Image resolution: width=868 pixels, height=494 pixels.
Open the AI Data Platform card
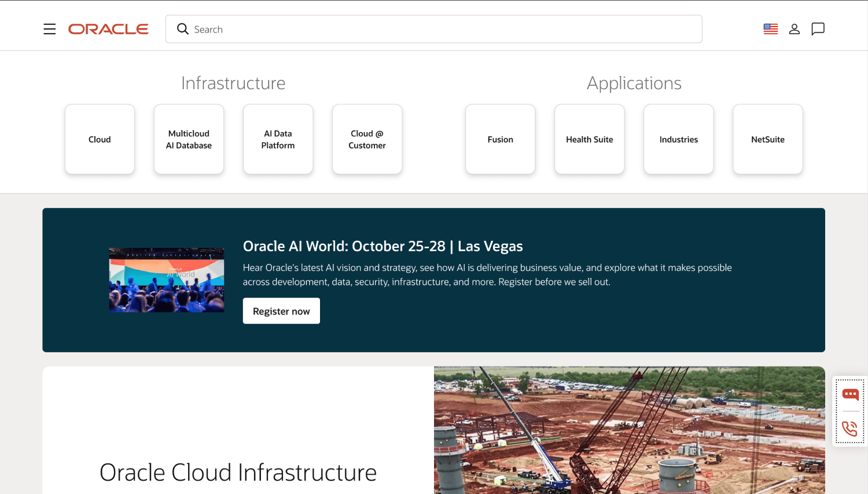point(278,139)
